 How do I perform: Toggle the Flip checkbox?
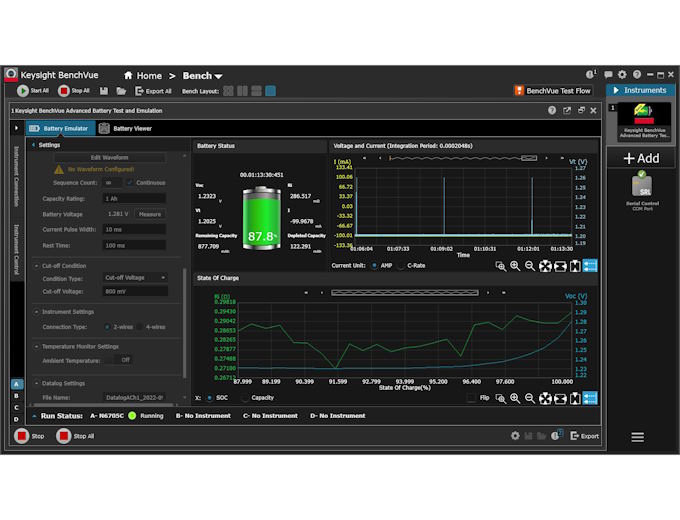471,398
